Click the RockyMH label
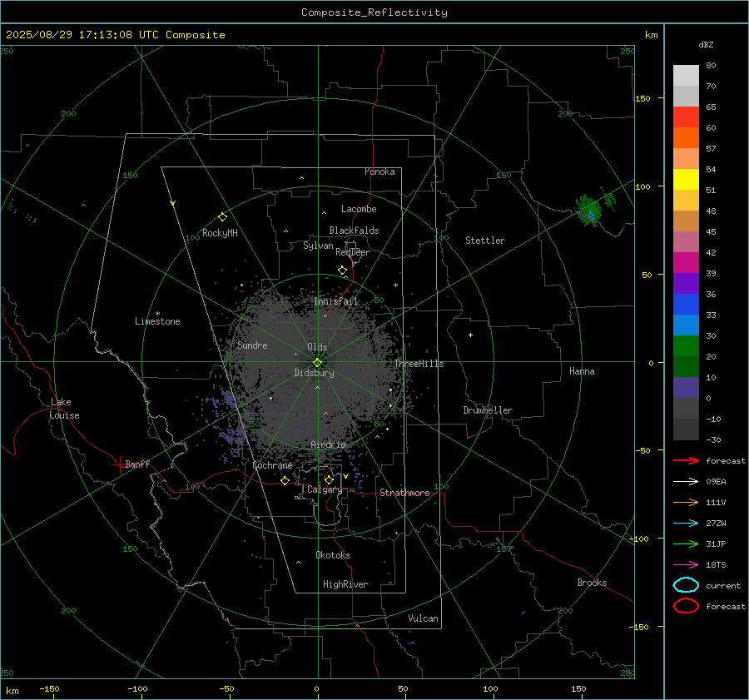Screen dimensions: 749x700 (x=220, y=233)
